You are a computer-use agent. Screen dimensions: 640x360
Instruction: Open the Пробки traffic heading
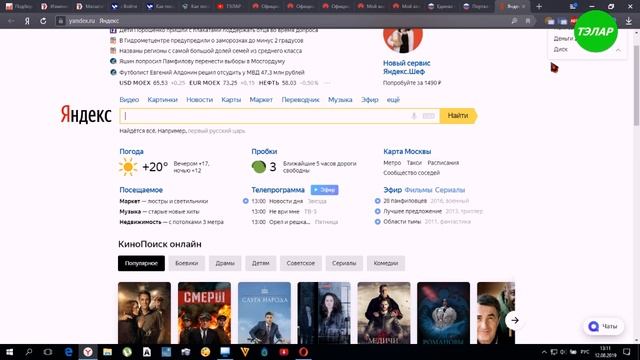(x=264, y=151)
